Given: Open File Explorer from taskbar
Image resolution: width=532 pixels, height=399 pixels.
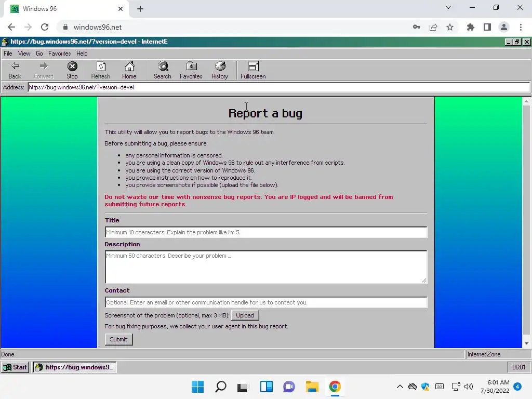Looking at the screenshot, I should pyautogui.click(x=312, y=387).
